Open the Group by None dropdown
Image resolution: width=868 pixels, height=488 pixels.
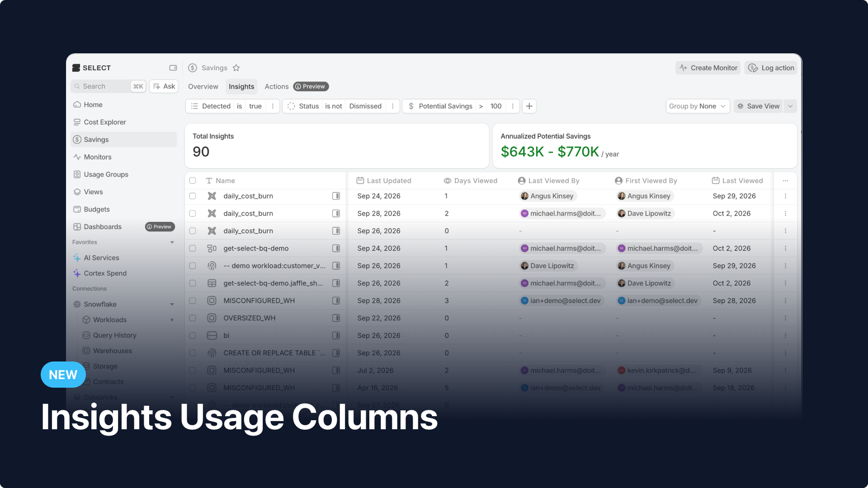click(x=698, y=106)
